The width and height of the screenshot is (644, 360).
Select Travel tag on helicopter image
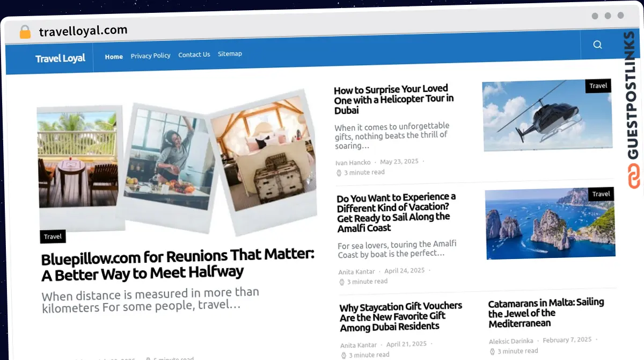tap(598, 86)
